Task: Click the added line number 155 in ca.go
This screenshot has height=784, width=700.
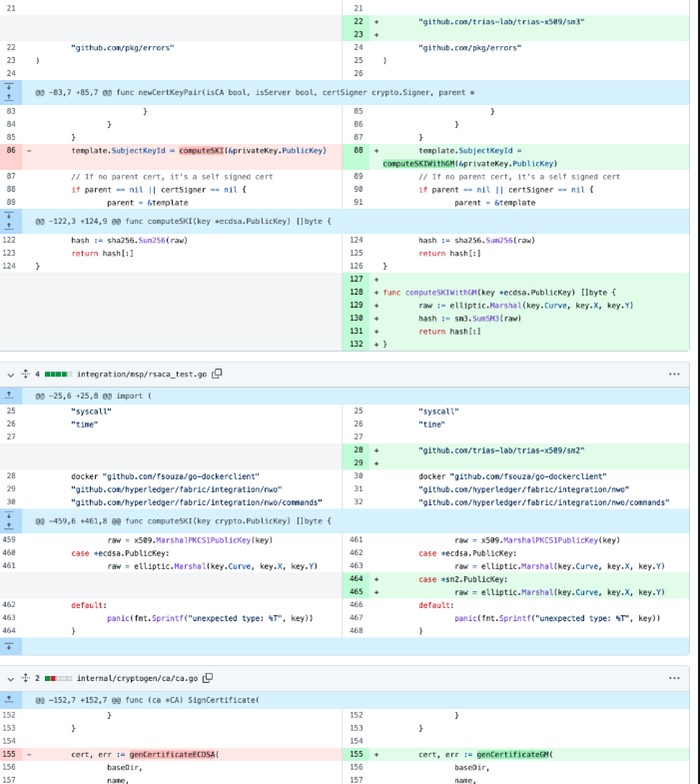Action: click(356, 754)
